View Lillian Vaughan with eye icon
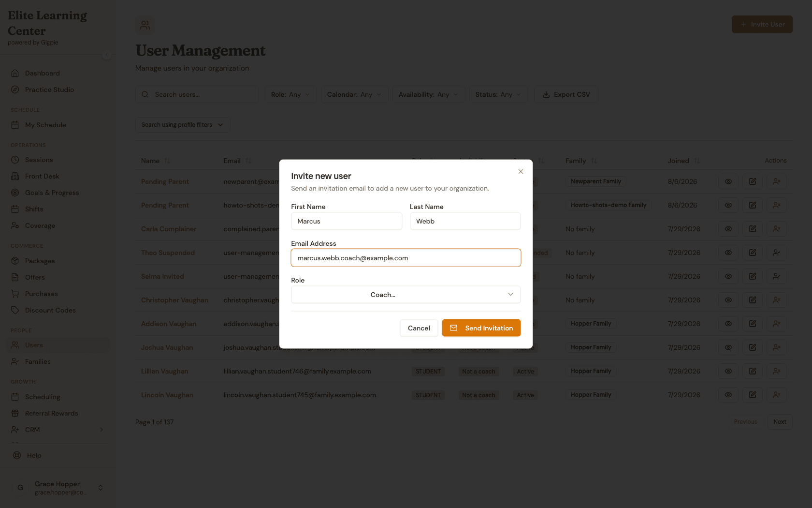 point(728,371)
